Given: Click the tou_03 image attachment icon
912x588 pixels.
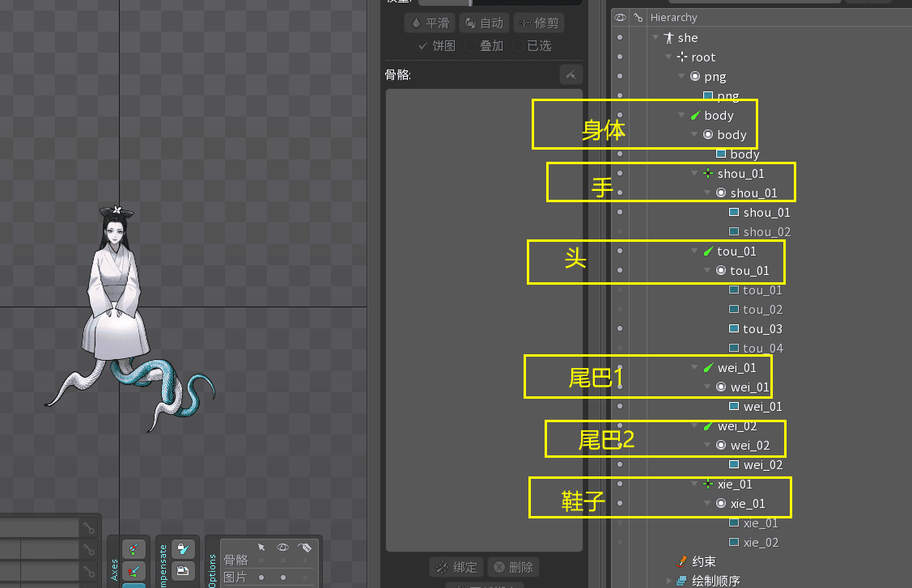Looking at the screenshot, I should pos(734,329).
